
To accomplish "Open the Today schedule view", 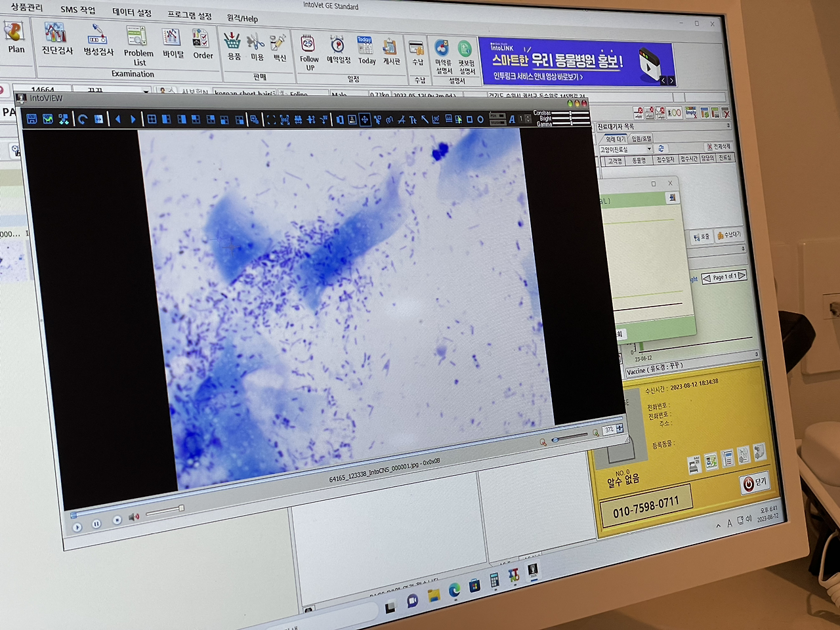I will point(366,51).
